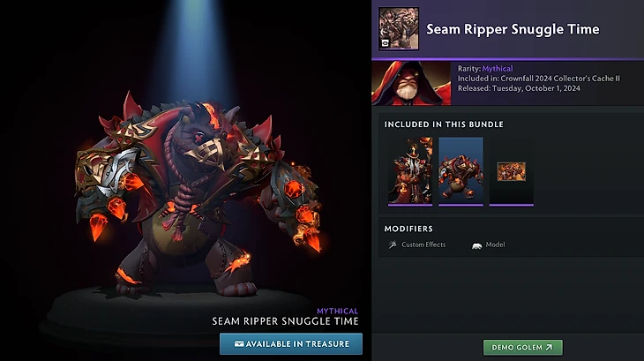
Task: Click the golem 3D model preview
Action: pos(195,193)
